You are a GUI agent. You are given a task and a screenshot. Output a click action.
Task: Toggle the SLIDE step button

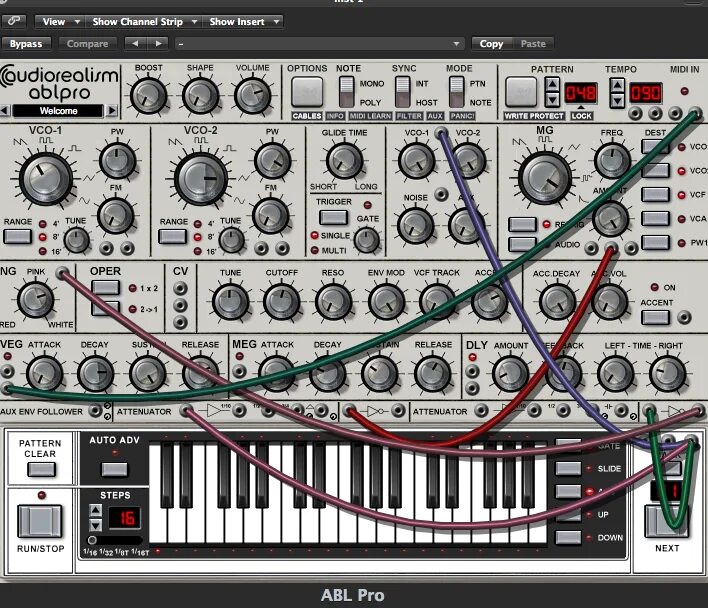tap(568, 468)
